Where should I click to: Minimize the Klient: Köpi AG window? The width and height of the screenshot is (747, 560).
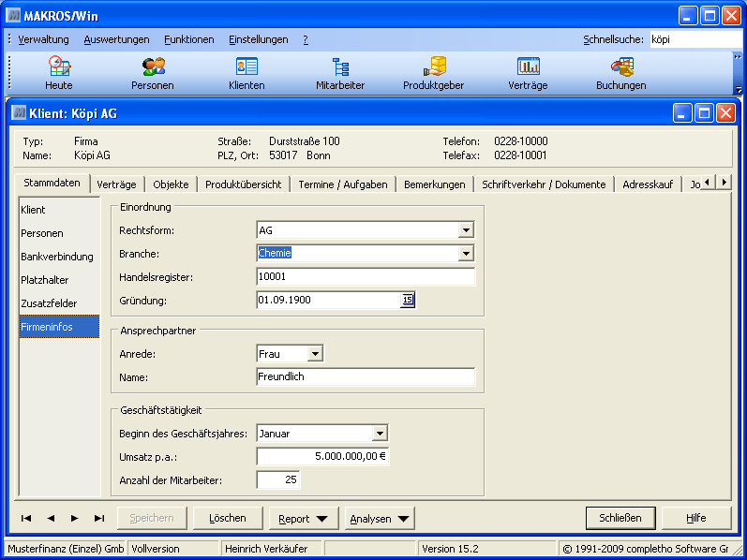coord(681,113)
